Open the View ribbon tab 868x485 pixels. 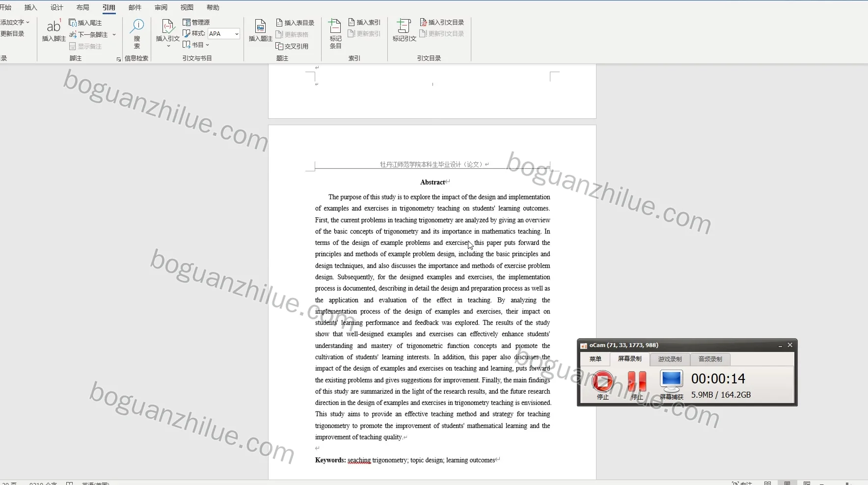click(x=187, y=7)
